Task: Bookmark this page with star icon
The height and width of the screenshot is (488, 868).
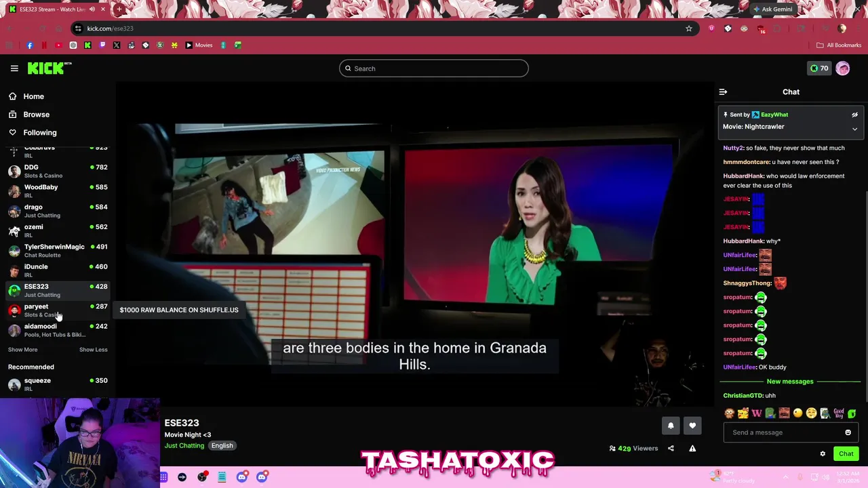Action: click(689, 28)
